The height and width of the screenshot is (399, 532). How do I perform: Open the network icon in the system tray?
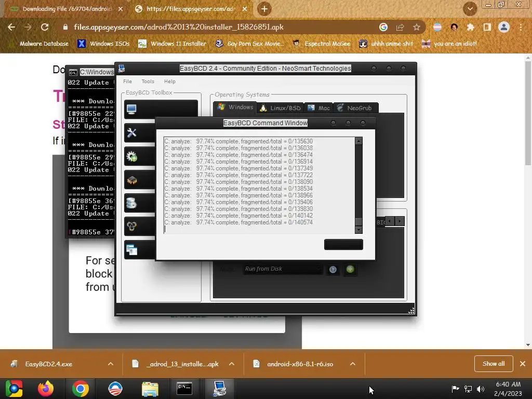[468, 389]
